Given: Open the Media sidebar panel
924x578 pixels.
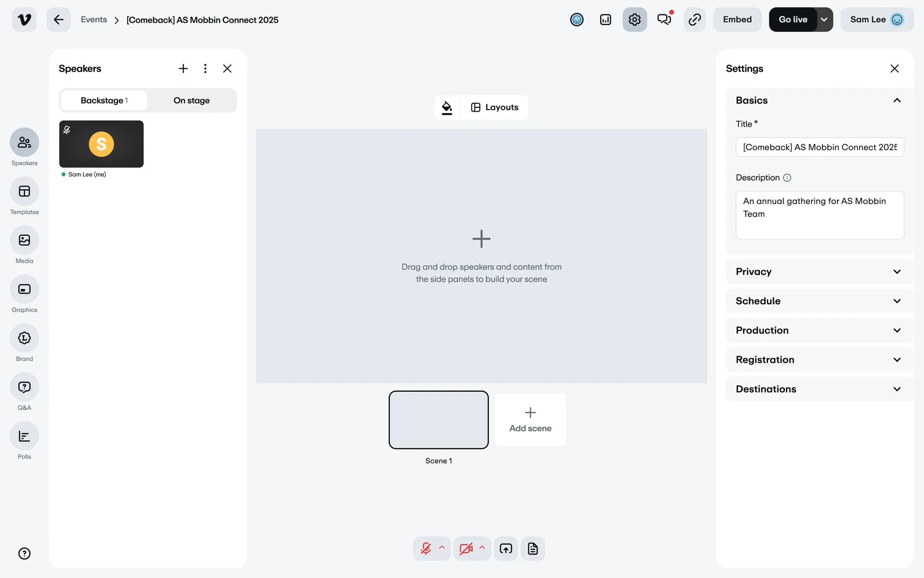Looking at the screenshot, I should click(x=24, y=240).
